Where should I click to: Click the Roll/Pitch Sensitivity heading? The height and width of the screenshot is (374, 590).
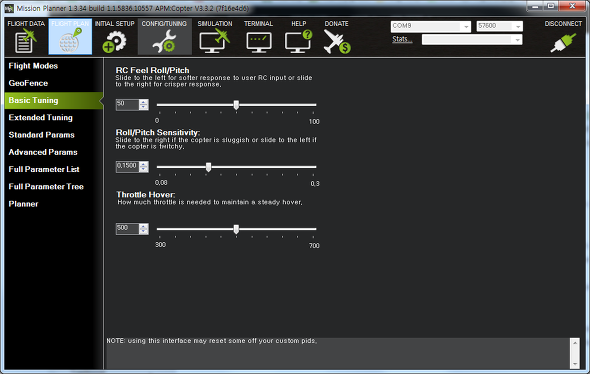tap(158, 132)
